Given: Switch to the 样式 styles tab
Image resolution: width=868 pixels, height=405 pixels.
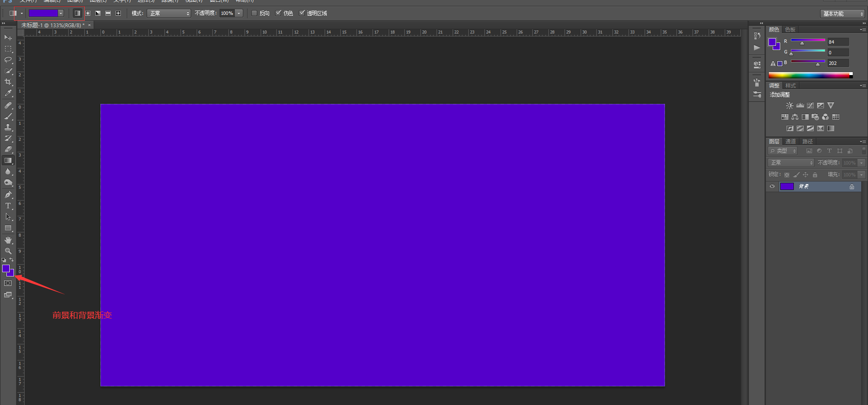Looking at the screenshot, I should point(790,86).
